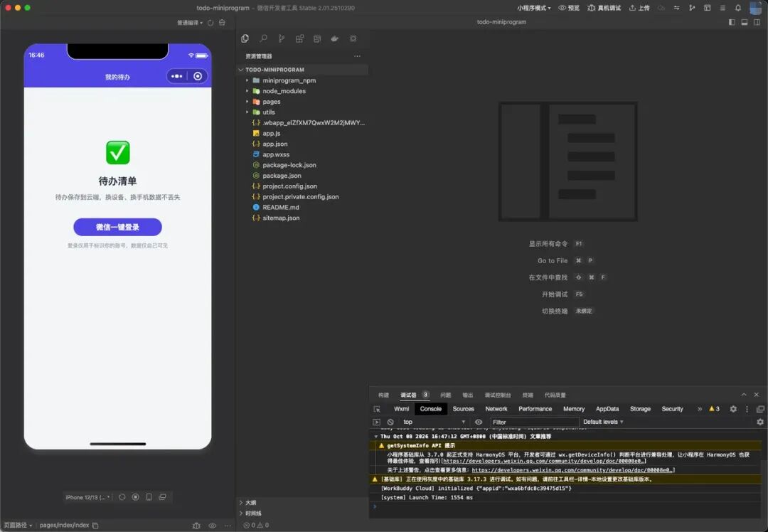Toggle the bottom panel layout button
768x532 pixels.
click(x=745, y=22)
